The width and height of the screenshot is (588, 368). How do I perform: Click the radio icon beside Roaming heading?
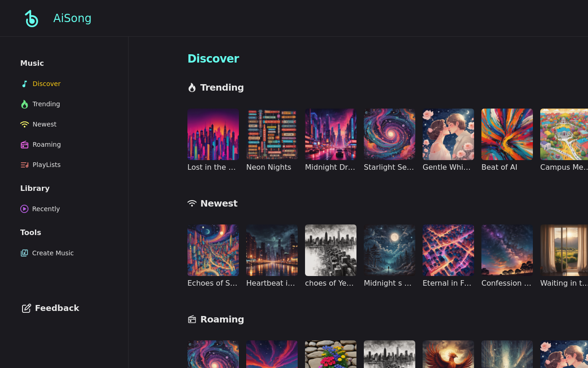[192, 319]
